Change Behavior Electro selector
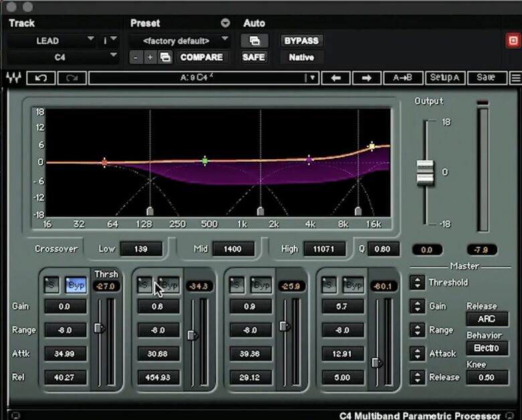Viewport: 522px width, 420px height. pos(487,348)
